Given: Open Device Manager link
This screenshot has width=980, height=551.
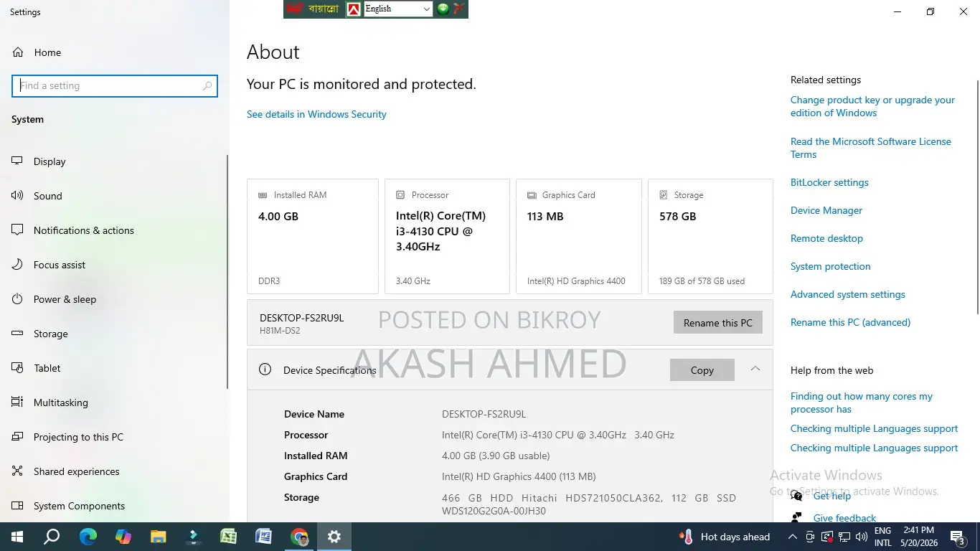Looking at the screenshot, I should pyautogui.click(x=826, y=210).
